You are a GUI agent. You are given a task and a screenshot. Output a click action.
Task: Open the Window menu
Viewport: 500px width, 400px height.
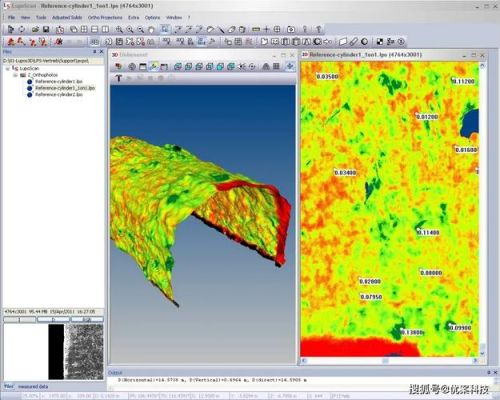tap(174, 17)
